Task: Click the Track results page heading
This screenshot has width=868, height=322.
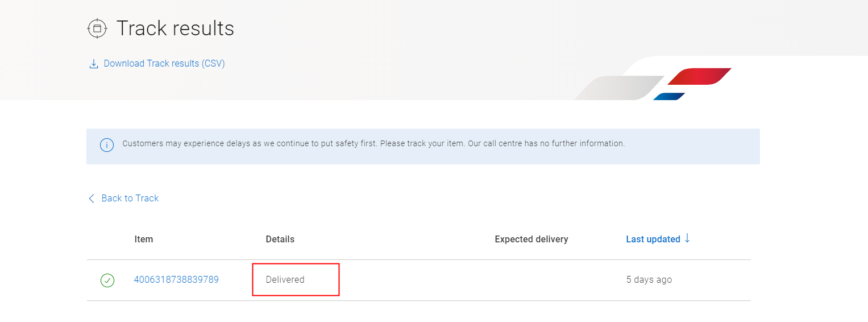Action: point(175,28)
